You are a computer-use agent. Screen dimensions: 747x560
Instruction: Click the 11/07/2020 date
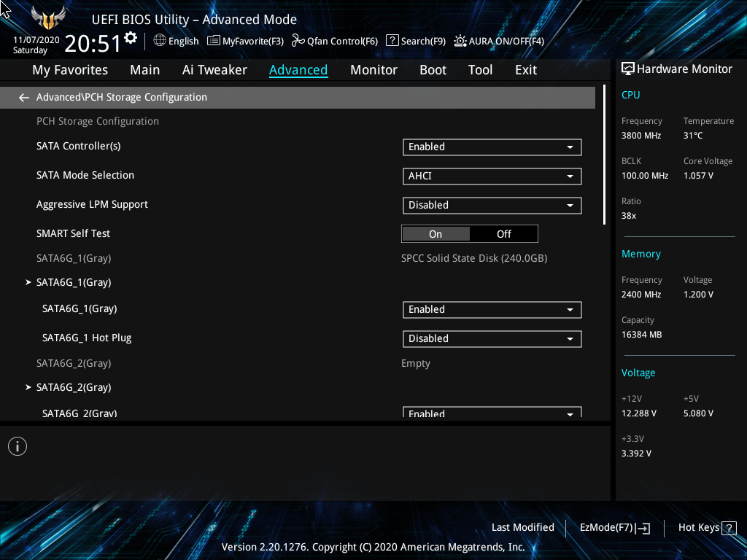(36, 40)
